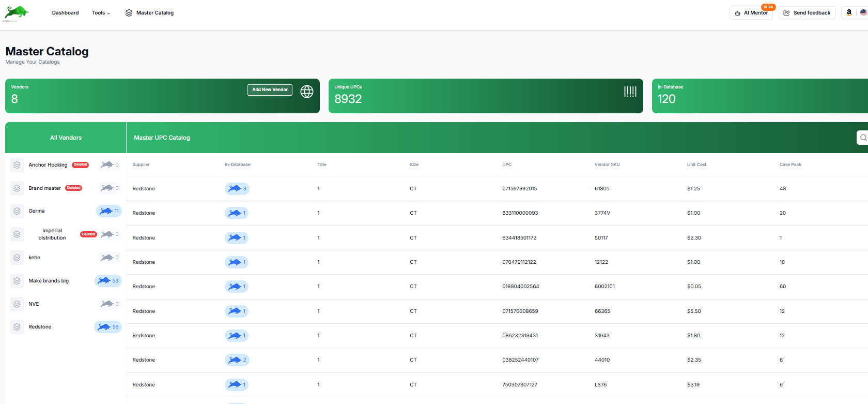Click the blue bull badge showing 11 for Germa

109,211
